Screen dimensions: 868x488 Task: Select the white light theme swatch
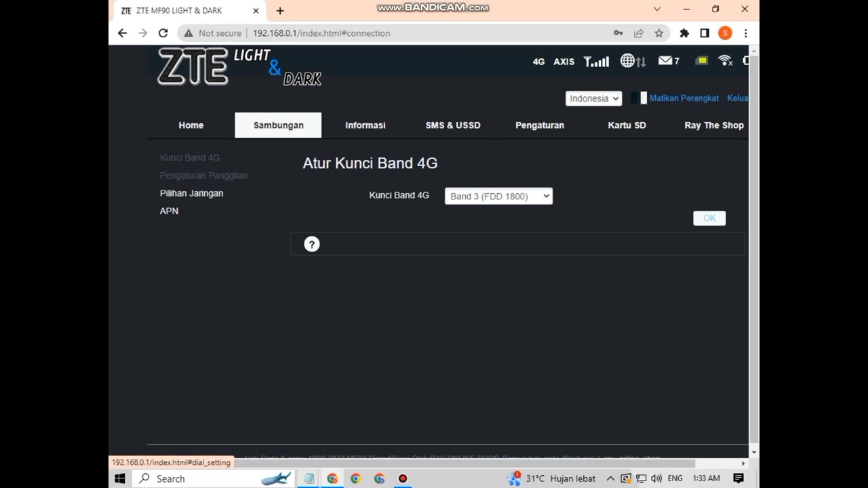tap(644, 98)
